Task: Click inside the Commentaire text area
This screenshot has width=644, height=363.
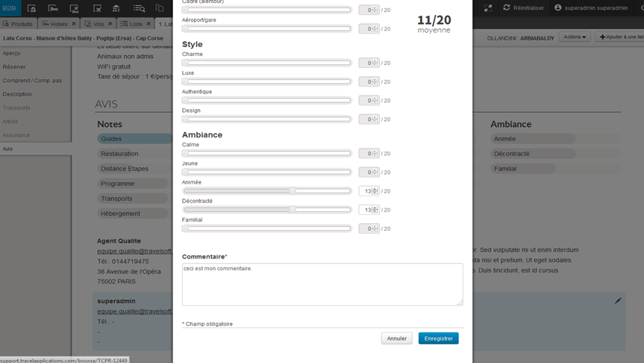Action: (322, 284)
